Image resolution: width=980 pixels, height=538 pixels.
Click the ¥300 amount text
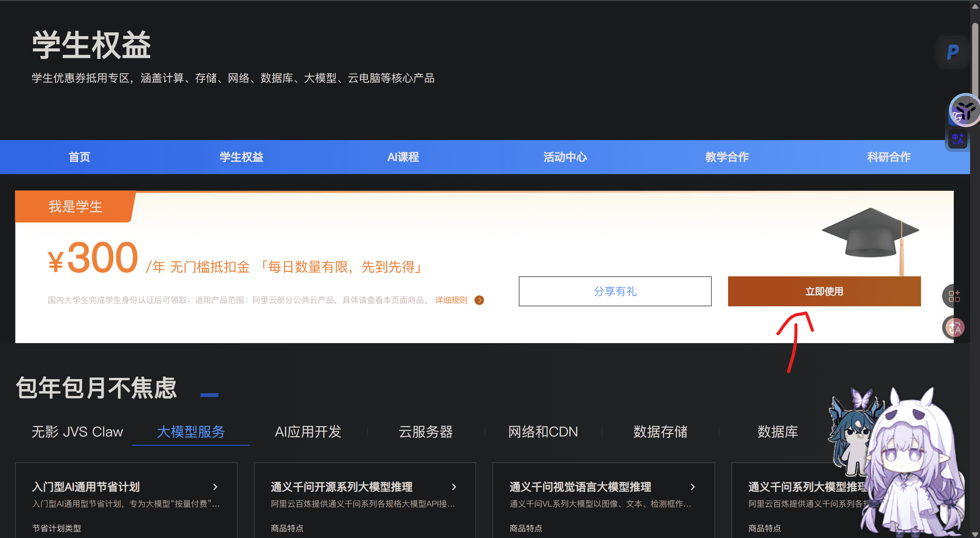coord(93,258)
